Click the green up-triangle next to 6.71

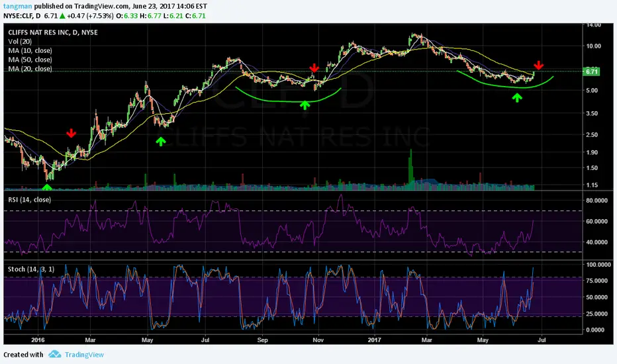click(62, 16)
